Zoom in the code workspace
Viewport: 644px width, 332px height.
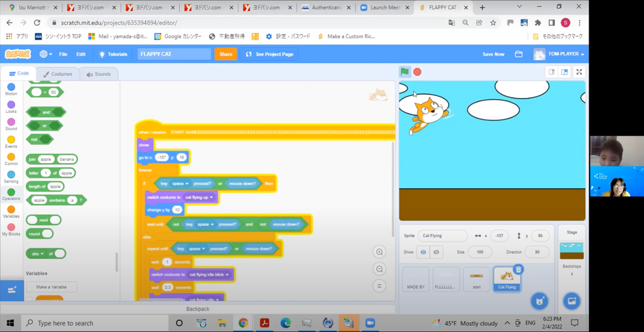(x=380, y=251)
